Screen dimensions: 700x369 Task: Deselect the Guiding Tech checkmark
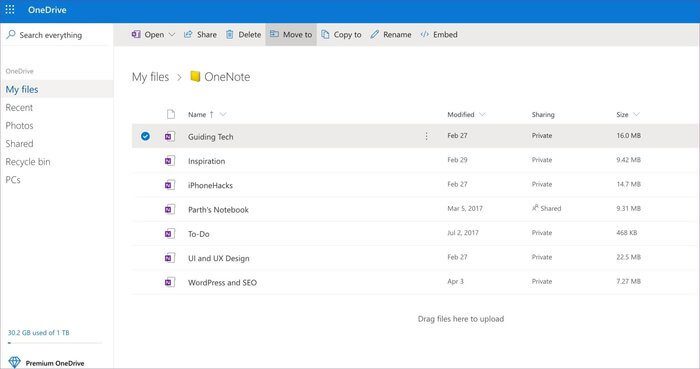click(145, 136)
